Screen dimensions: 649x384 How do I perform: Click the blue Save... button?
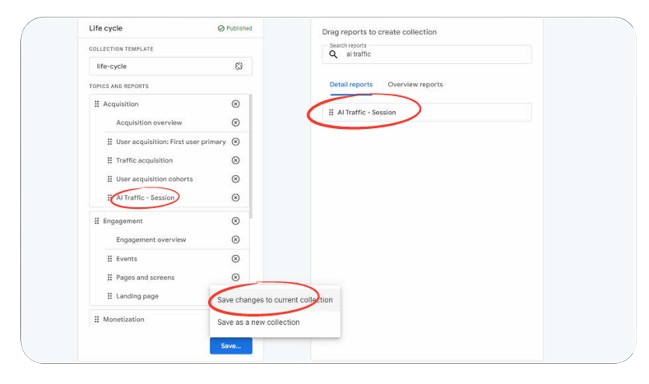(231, 346)
